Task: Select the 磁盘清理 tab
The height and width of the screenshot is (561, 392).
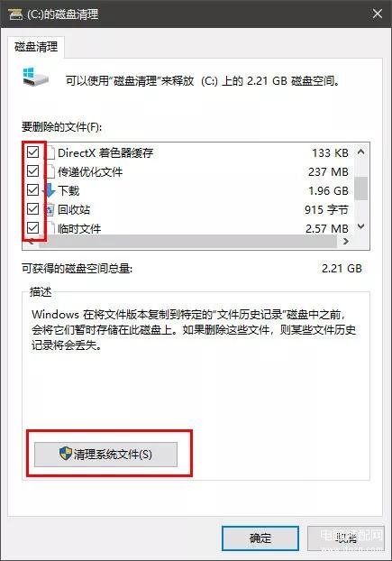Action: (36, 47)
